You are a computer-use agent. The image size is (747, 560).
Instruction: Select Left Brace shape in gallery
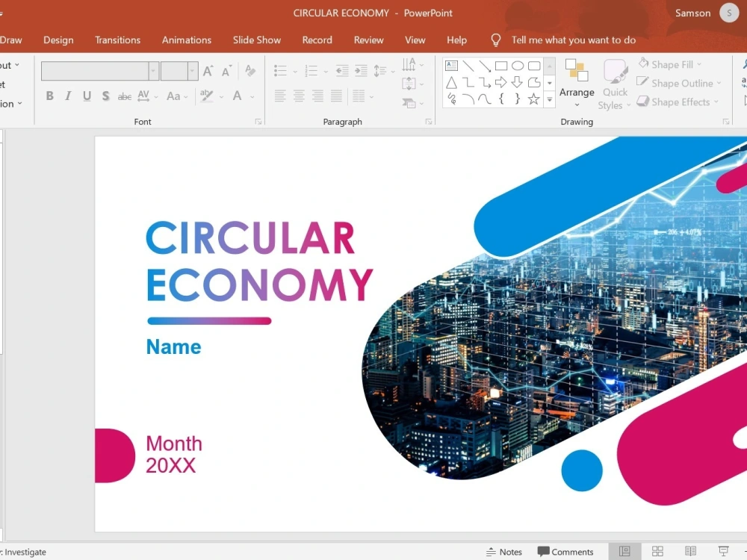coord(501,99)
